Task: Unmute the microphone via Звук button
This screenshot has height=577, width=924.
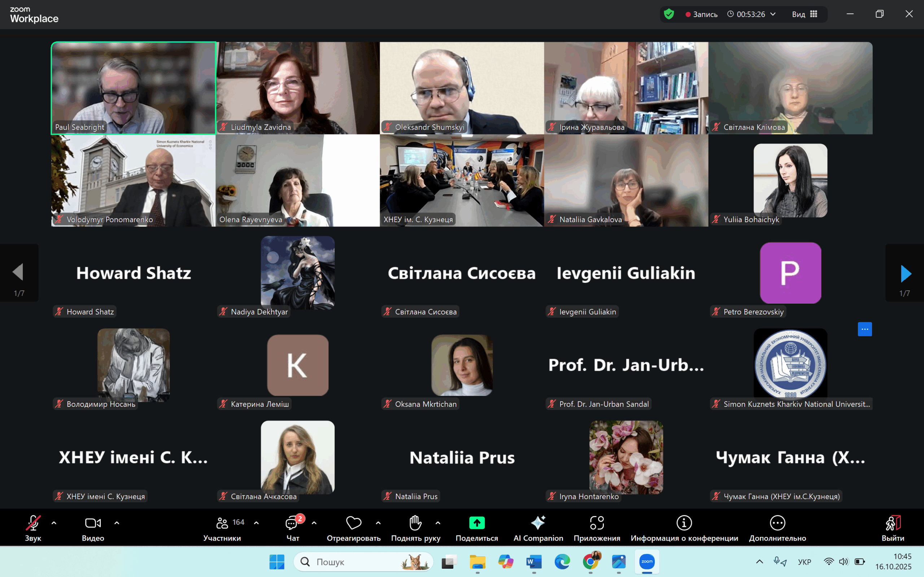Action: tap(33, 524)
